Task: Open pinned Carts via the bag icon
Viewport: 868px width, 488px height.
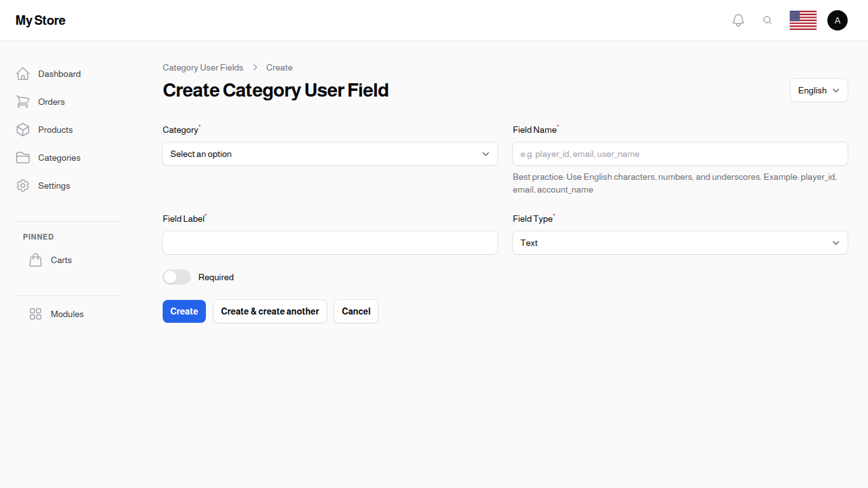Action: [36, 259]
